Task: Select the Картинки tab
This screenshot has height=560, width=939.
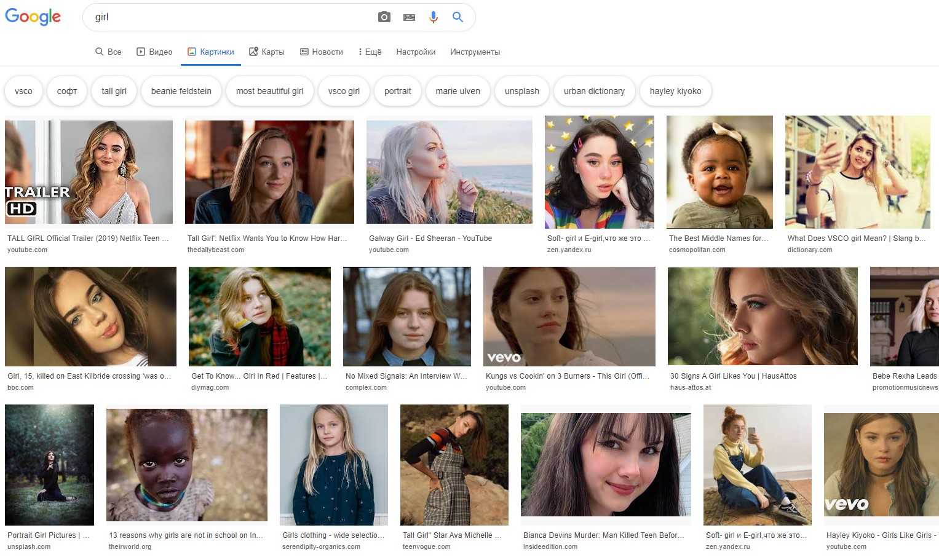Action: 211,52
